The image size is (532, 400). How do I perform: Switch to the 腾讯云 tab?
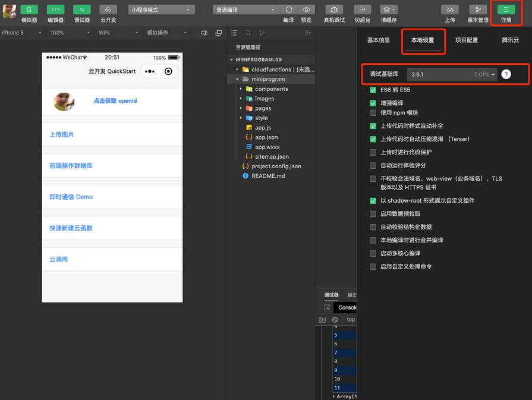(x=510, y=40)
